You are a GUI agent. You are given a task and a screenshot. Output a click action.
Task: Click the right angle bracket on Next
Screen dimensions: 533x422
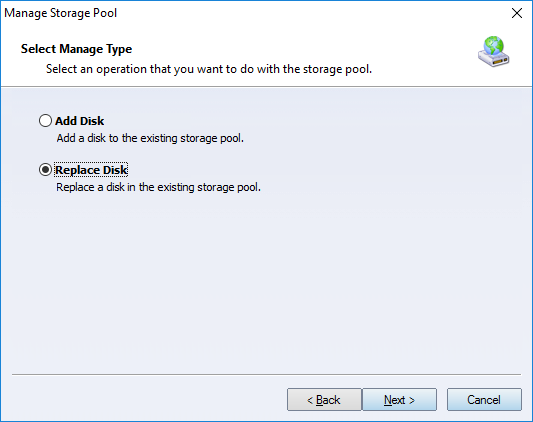point(412,400)
